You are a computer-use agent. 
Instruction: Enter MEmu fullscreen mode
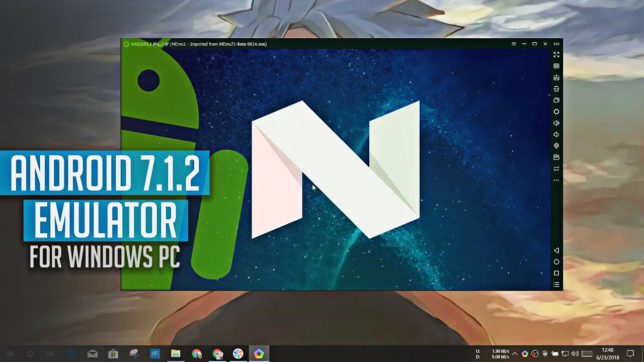coord(556,54)
